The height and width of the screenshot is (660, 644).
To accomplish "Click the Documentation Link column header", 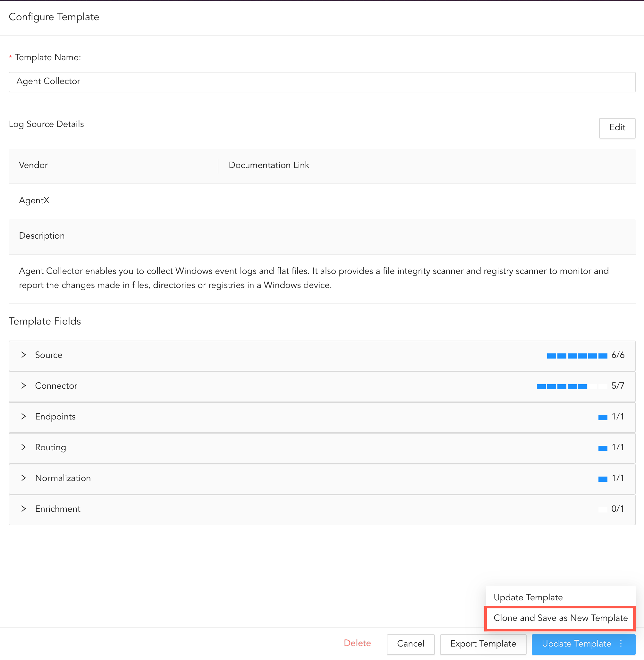I will tap(268, 165).
